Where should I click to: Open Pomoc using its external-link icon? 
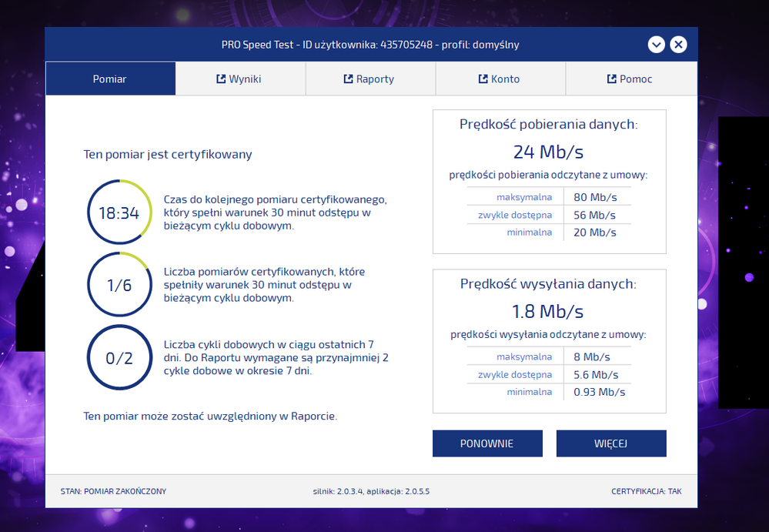[611, 79]
